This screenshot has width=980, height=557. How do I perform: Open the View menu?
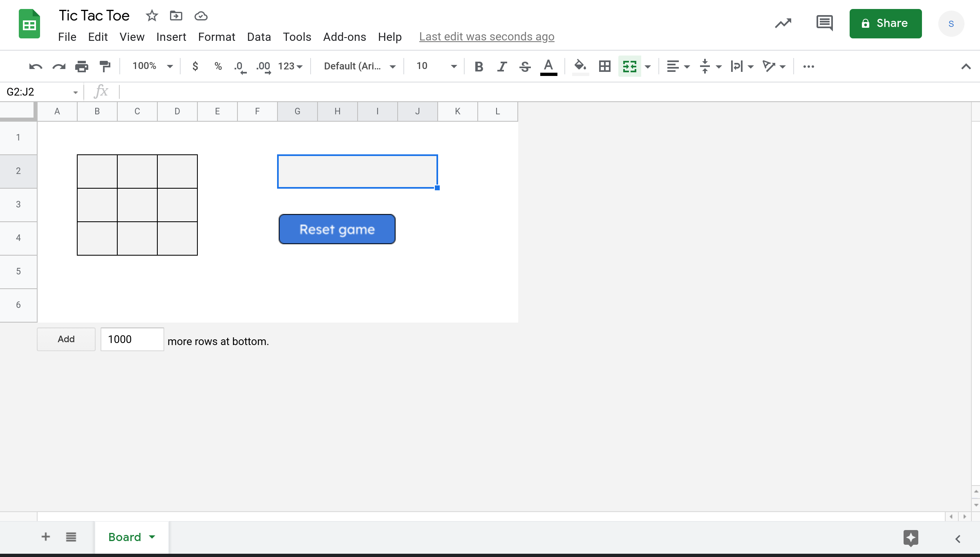pos(132,37)
